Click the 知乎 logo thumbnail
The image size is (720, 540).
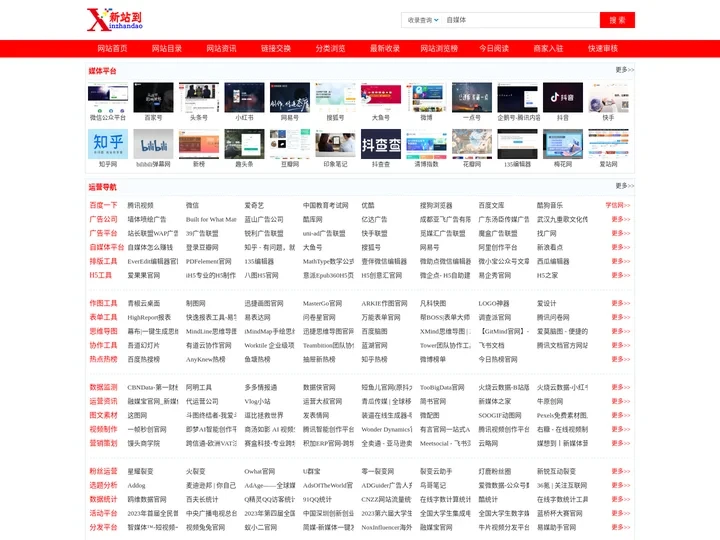108,144
